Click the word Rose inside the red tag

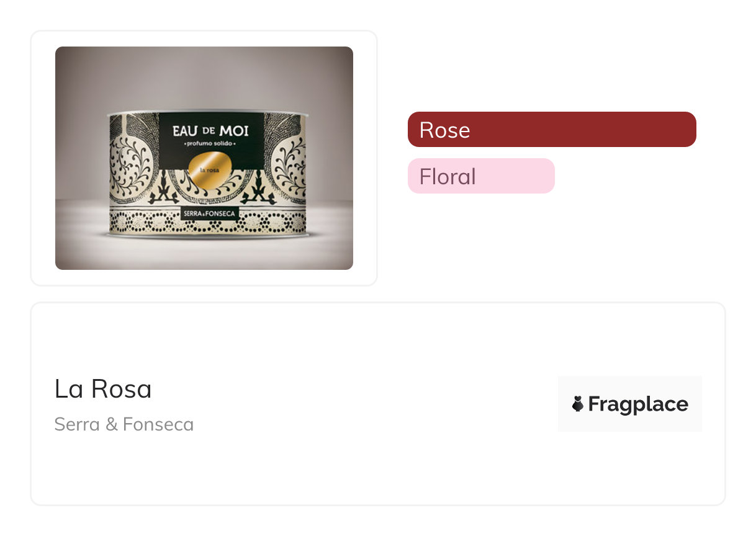click(444, 130)
